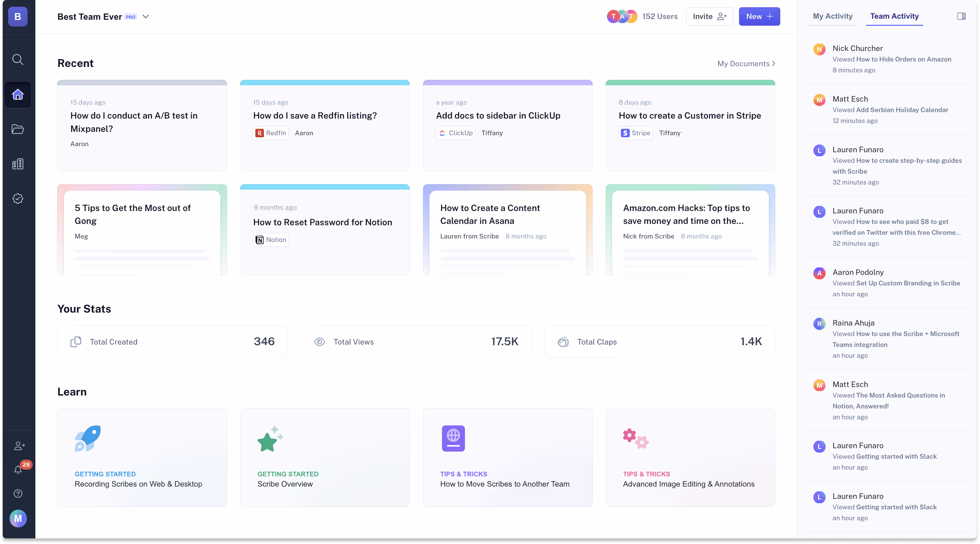Click the B team logo icon

17,16
